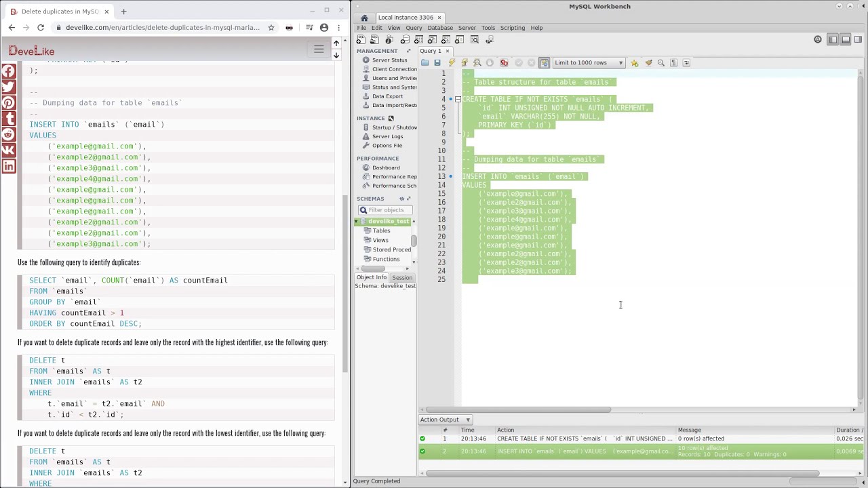Viewport: 868px width, 488px height.
Task: Reload the develike.com page
Action: 41,28
